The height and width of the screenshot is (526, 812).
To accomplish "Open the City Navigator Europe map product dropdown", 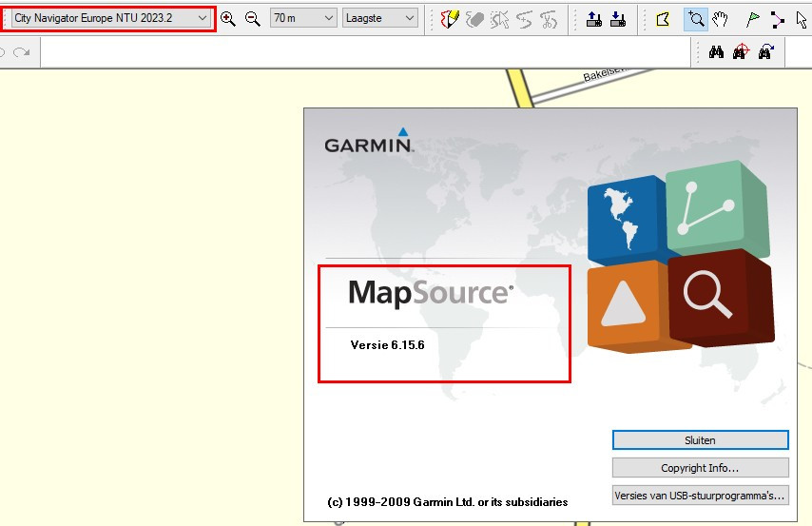I will [x=110, y=18].
